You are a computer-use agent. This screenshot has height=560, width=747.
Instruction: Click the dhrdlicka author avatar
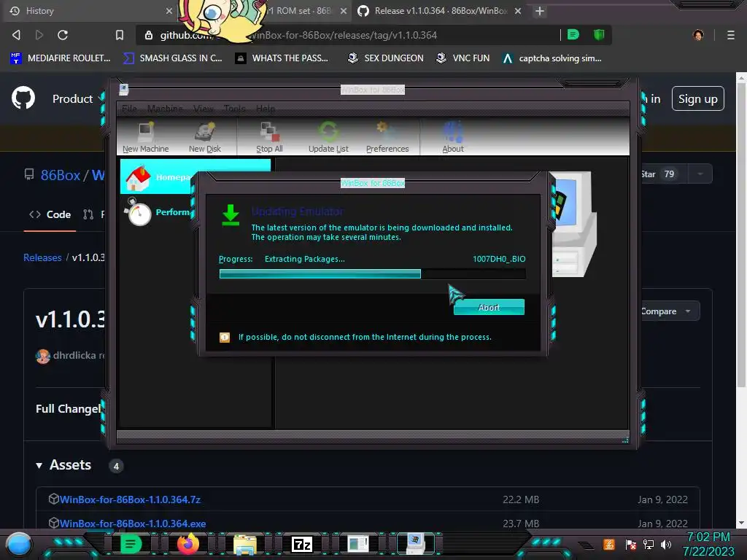43,356
